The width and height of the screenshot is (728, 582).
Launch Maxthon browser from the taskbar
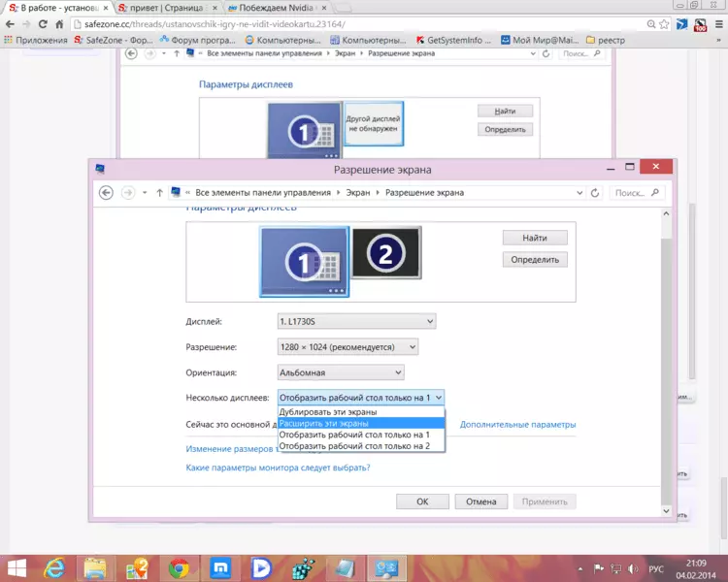pyautogui.click(x=220, y=566)
